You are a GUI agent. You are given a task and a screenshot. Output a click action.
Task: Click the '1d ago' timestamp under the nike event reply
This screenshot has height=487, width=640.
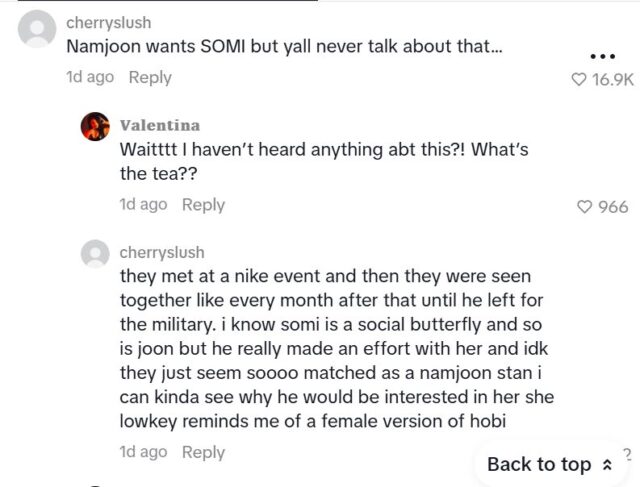[143, 452]
